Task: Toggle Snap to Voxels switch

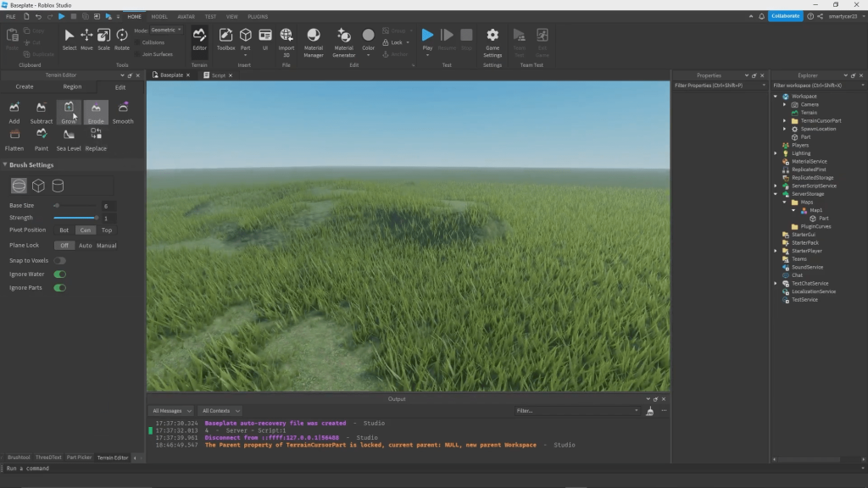Action: (60, 261)
